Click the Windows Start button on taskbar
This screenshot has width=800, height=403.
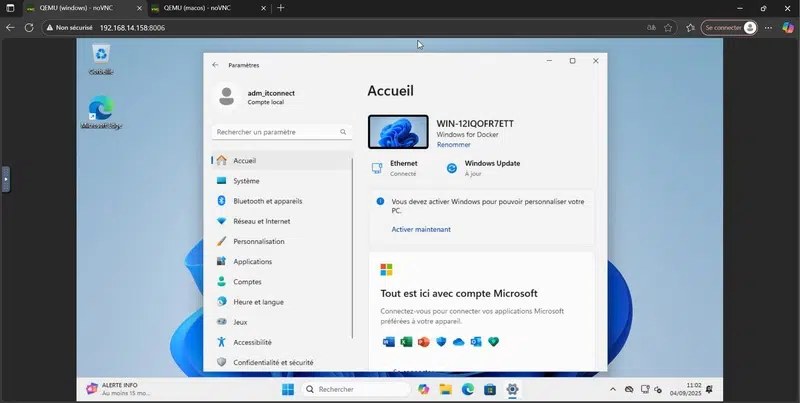288,389
